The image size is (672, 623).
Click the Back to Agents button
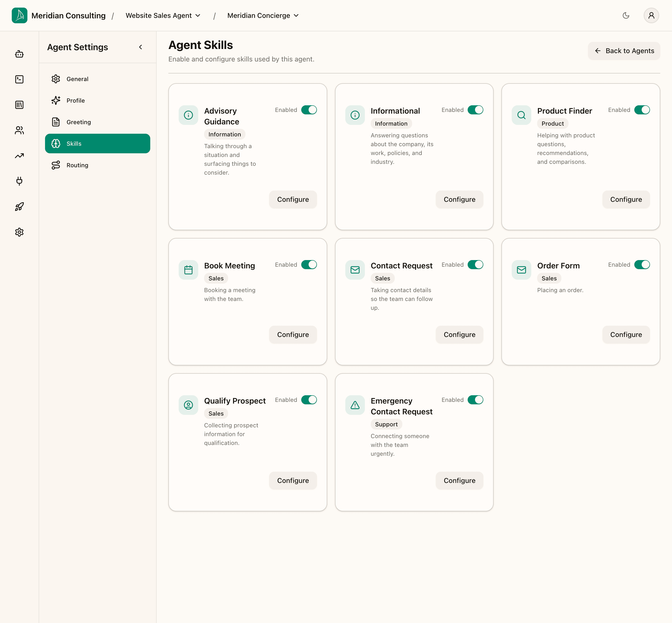pyautogui.click(x=624, y=51)
